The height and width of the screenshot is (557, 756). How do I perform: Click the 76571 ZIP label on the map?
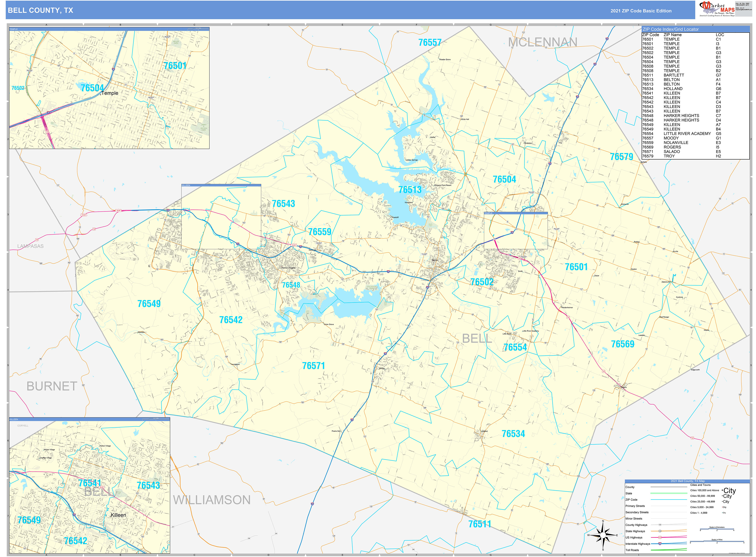[x=314, y=366]
